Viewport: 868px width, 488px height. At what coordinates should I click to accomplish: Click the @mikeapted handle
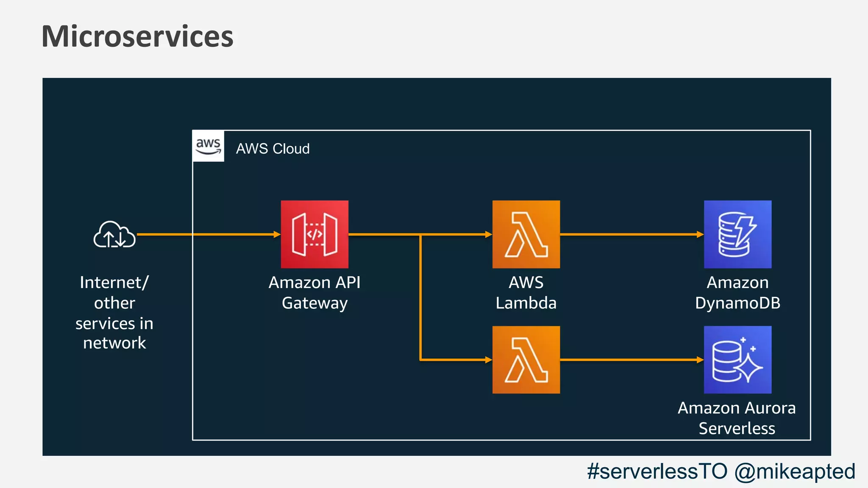[x=795, y=471]
